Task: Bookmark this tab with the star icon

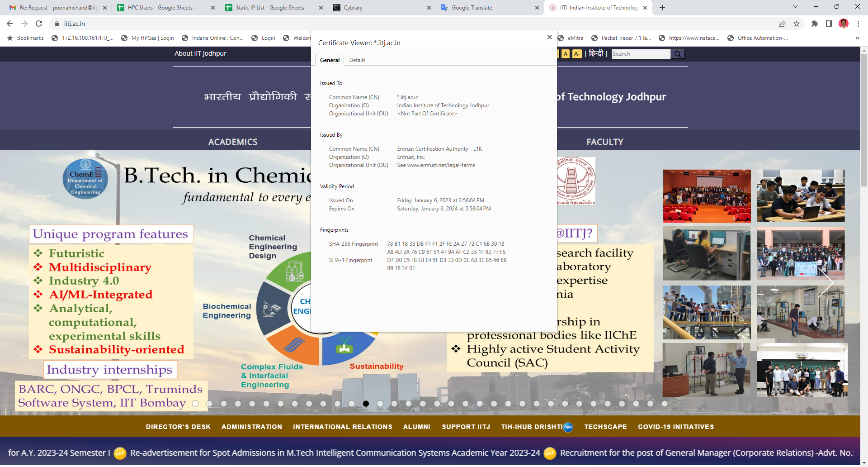Action: 797,24
